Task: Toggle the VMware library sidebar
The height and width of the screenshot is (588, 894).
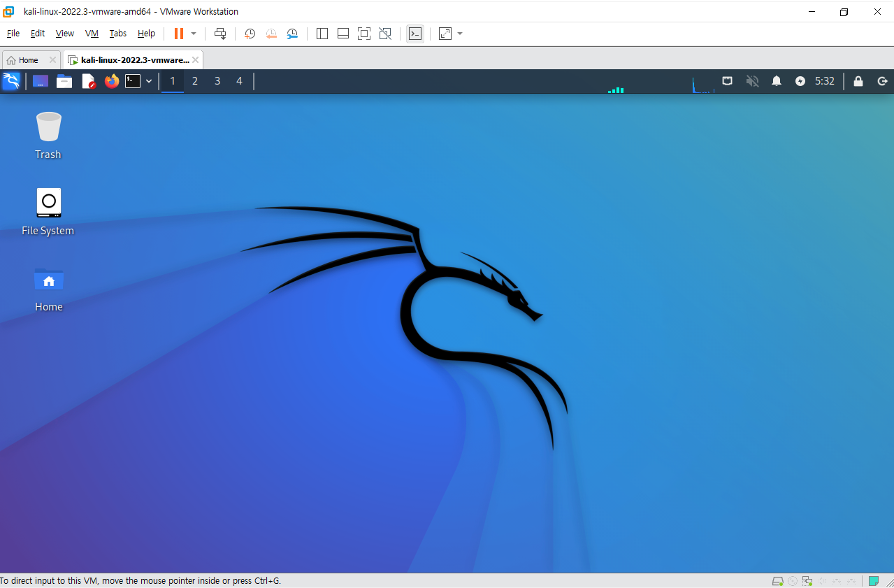Action: [322, 34]
